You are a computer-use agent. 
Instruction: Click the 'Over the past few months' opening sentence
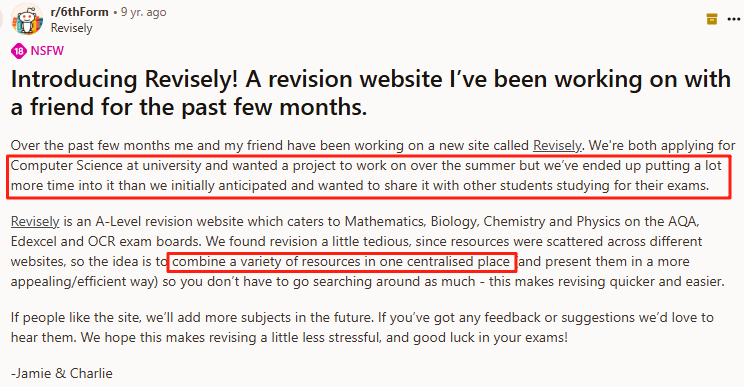click(x=270, y=145)
